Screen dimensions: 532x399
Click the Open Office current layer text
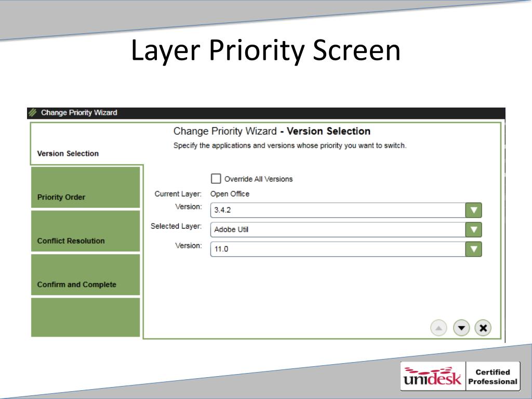[230, 194]
